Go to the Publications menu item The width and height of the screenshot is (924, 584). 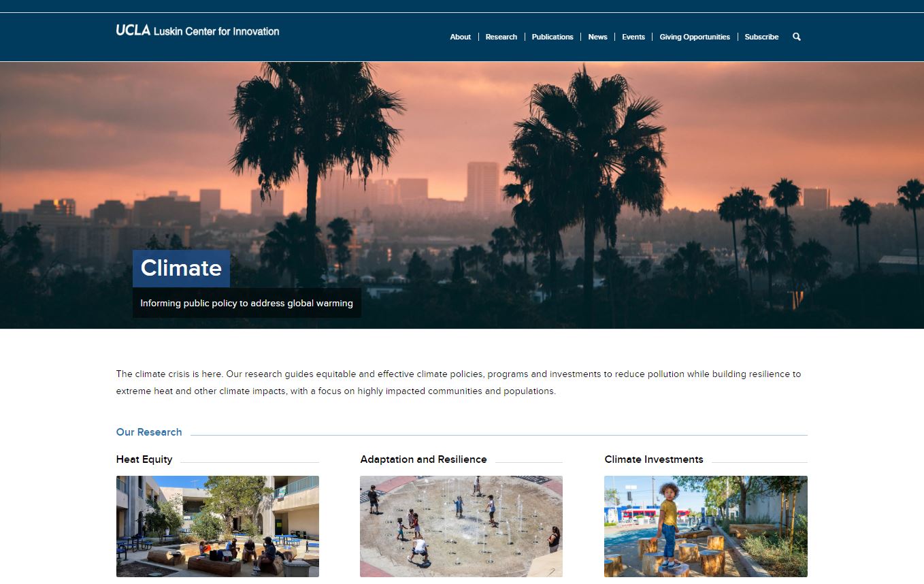pyautogui.click(x=552, y=37)
